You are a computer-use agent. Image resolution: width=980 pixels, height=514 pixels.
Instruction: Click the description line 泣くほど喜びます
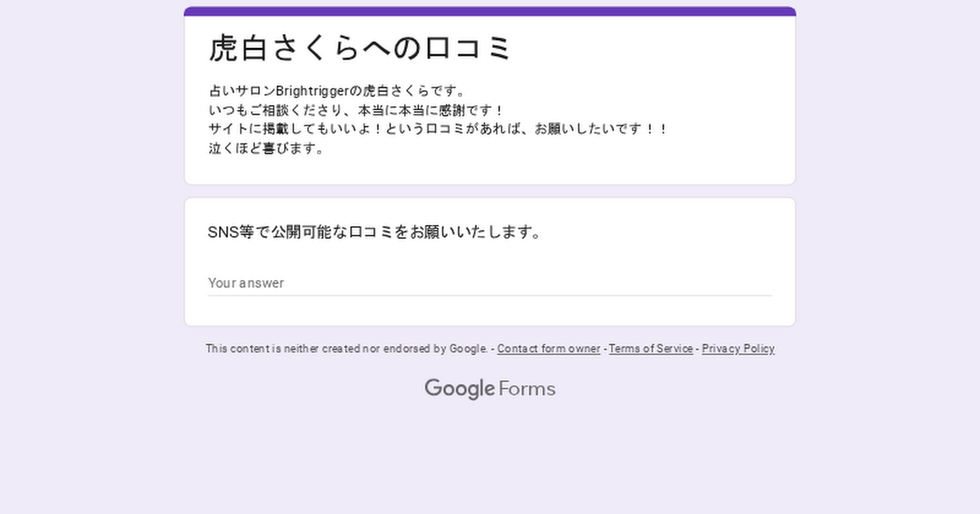pyautogui.click(x=267, y=149)
